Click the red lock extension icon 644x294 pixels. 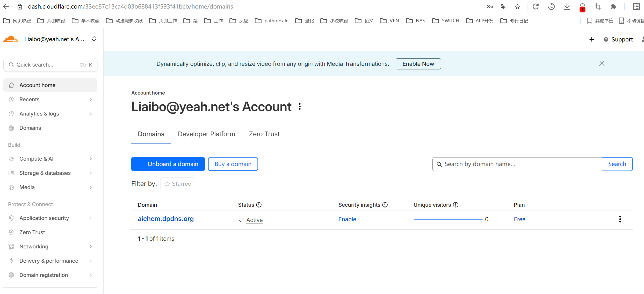coord(582,7)
